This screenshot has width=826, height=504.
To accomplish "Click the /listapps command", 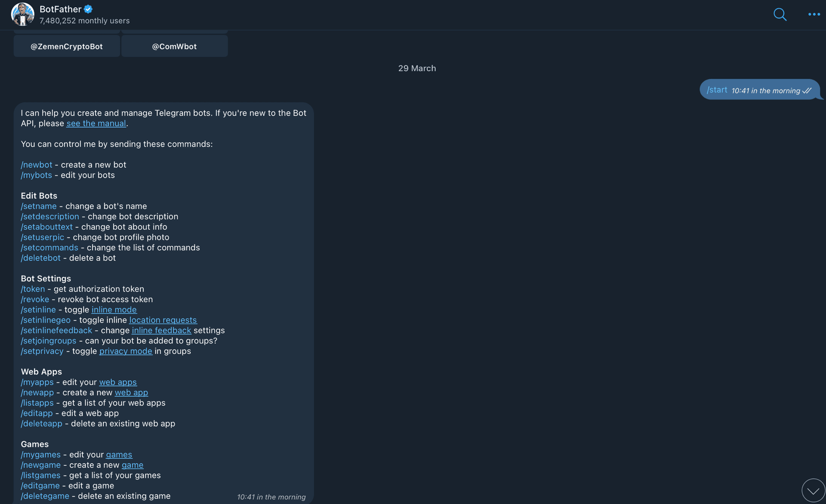I will [x=37, y=403].
